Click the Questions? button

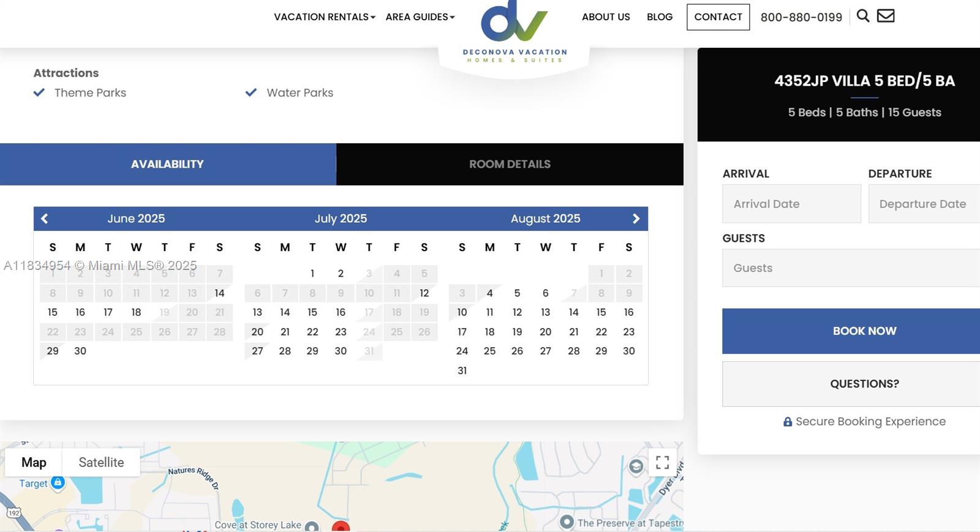tap(864, 384)
